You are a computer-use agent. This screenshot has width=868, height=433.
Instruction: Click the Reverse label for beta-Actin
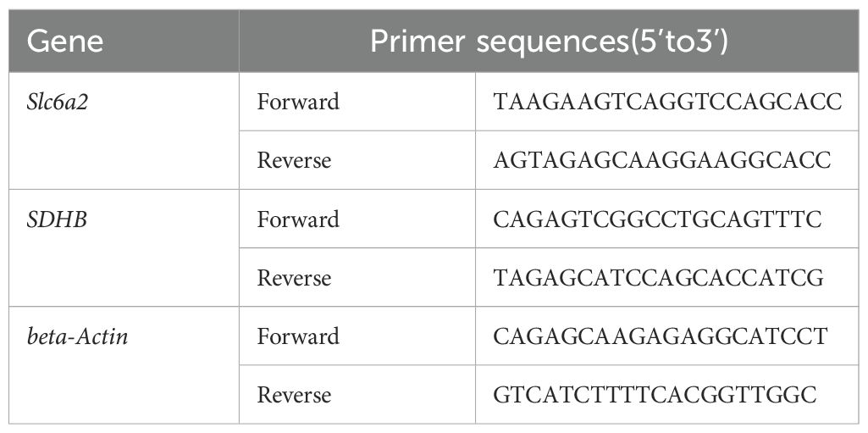pyautogui.click(x=294, y=395)
